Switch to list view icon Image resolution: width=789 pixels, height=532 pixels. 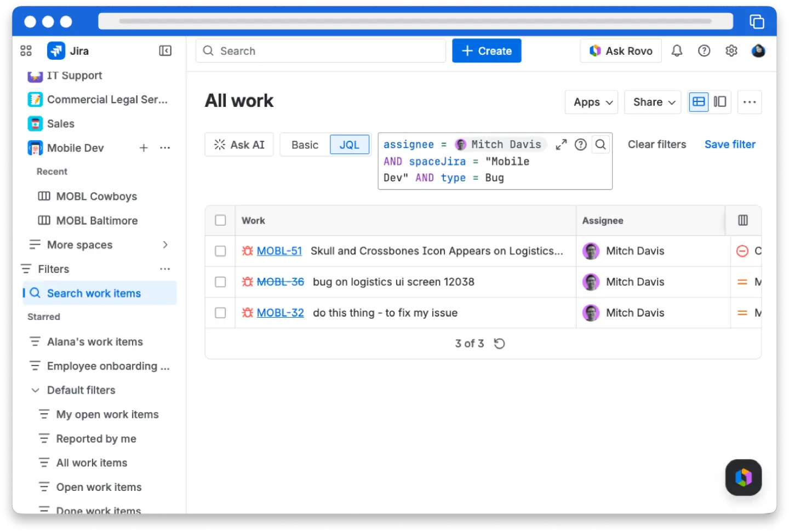point(699,102)
